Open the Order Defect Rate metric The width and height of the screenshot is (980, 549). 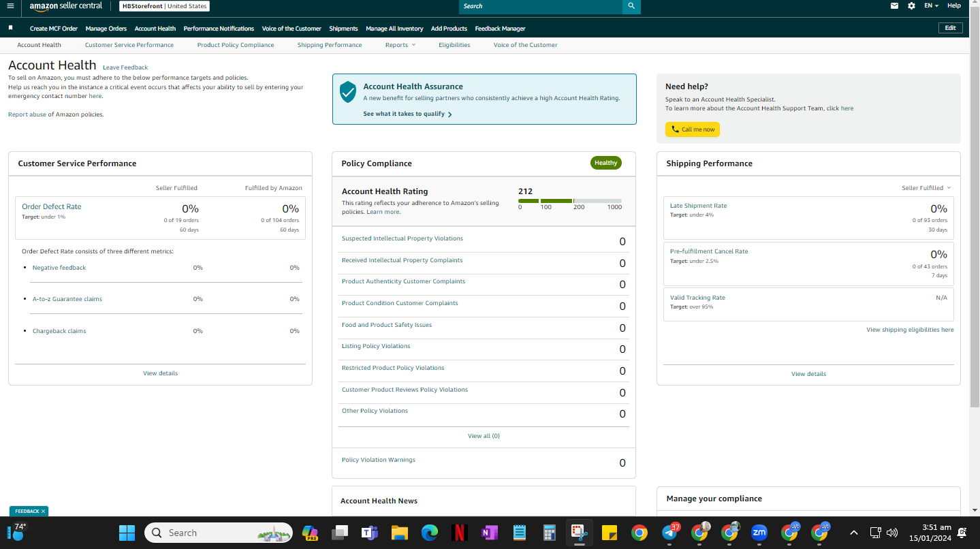click(160, 218)
